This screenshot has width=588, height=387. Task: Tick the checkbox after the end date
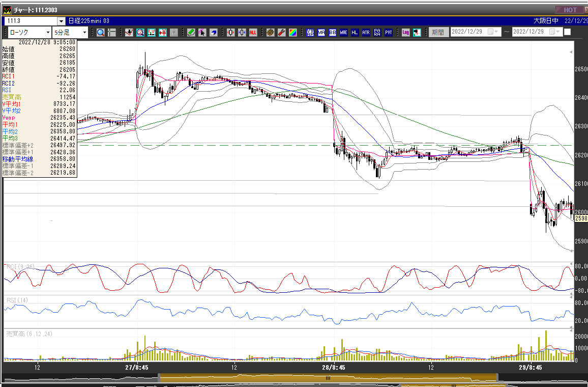[x=567, y=32]
